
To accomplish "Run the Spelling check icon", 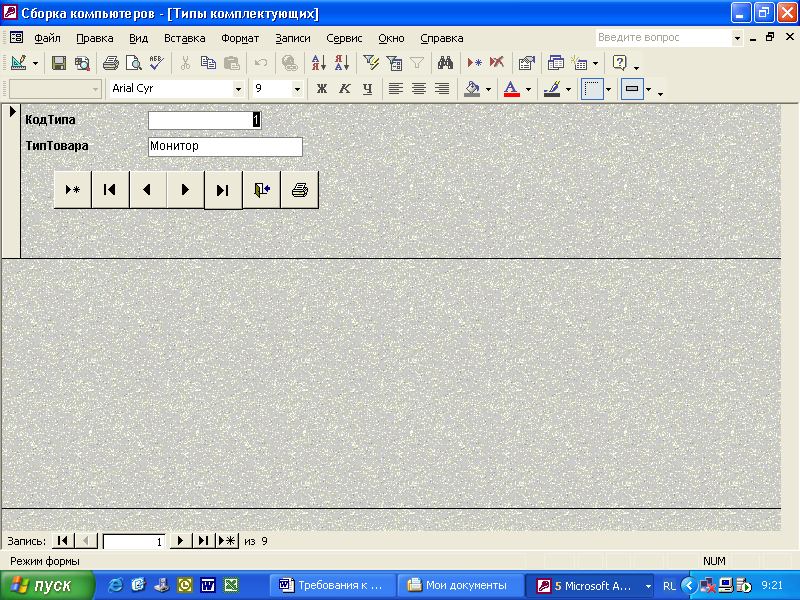I will 157,63.
